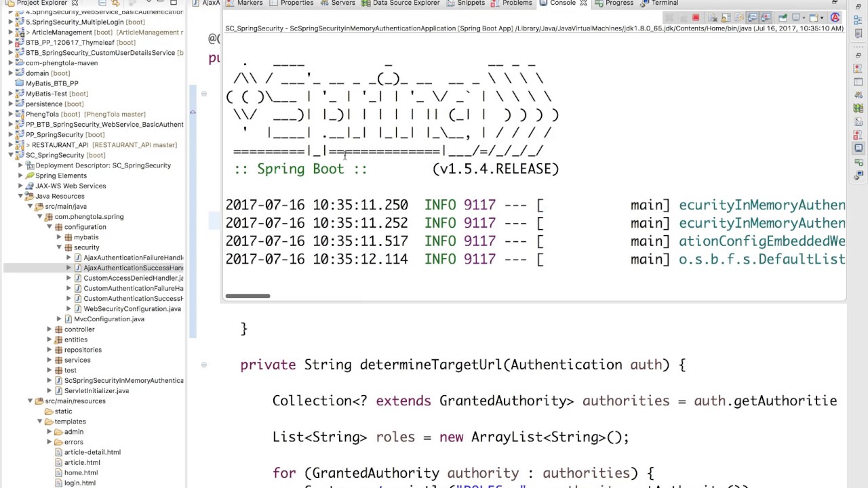868x488 pixels.
Task: Click the console horizontal scrollbar thumb
Action: [248, 296]
